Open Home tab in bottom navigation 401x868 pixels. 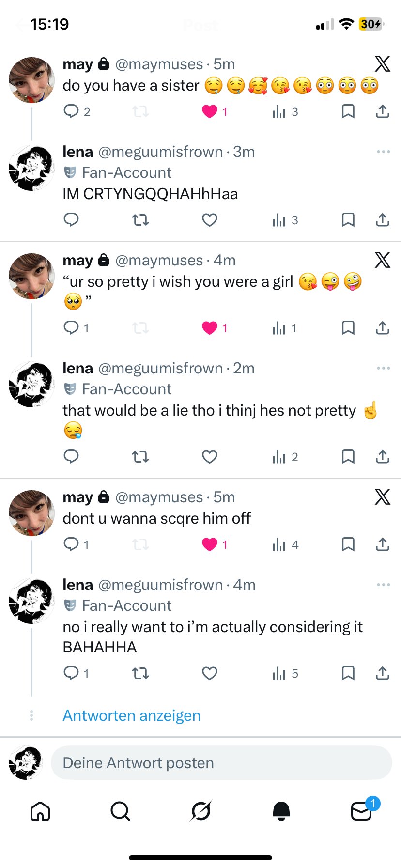40,811
